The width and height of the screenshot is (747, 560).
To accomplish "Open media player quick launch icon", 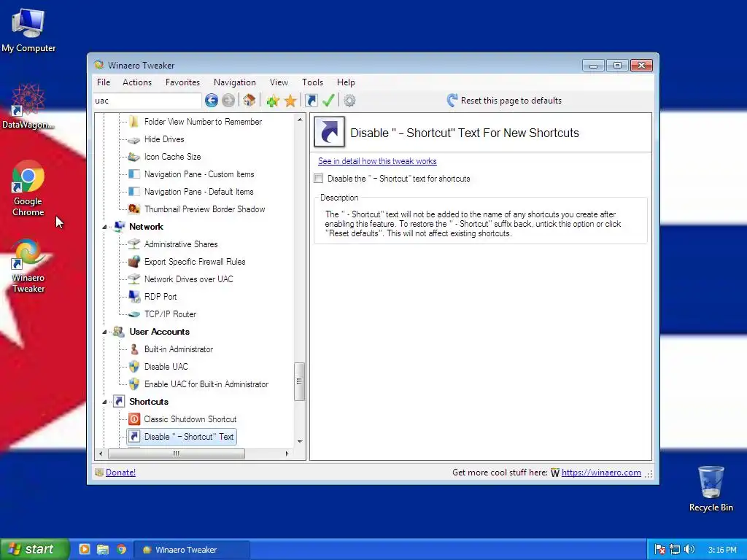I will pyautogui.click(x=85, y=550).
